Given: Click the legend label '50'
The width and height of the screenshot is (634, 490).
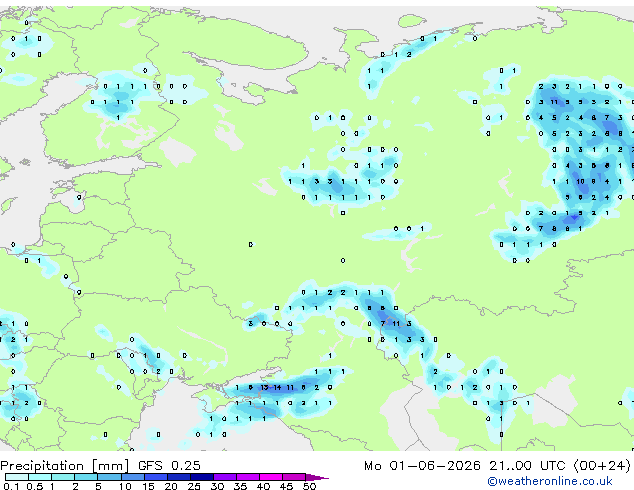Looking at the screenshot, I should click(x=310, y=486).
